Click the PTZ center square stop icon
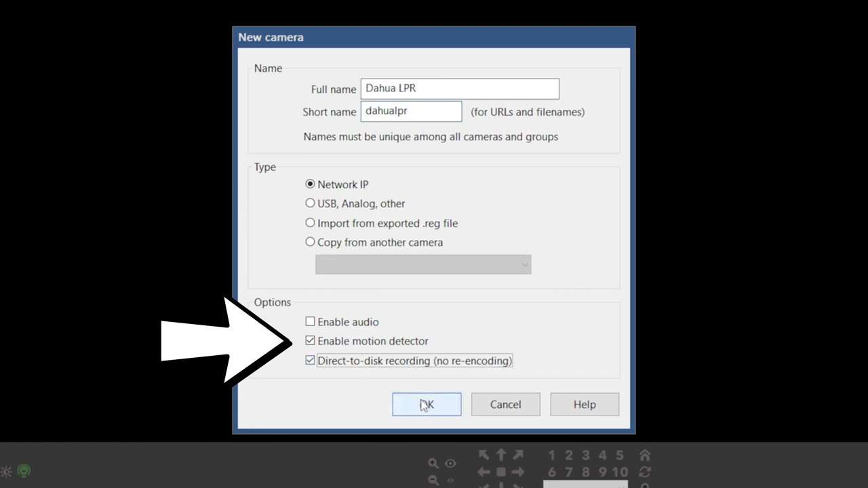868x488 pixels. point(501,472)
